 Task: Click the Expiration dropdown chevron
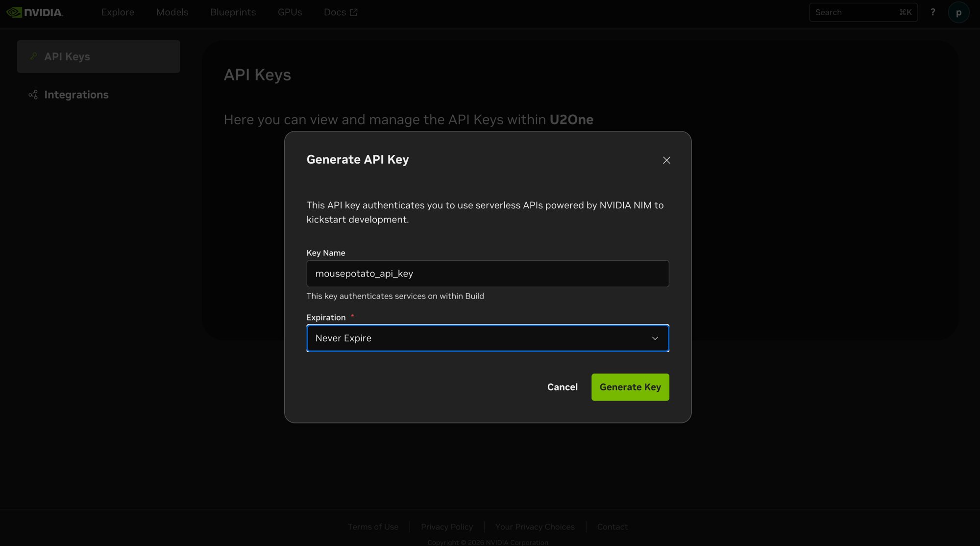coord(655,338)
